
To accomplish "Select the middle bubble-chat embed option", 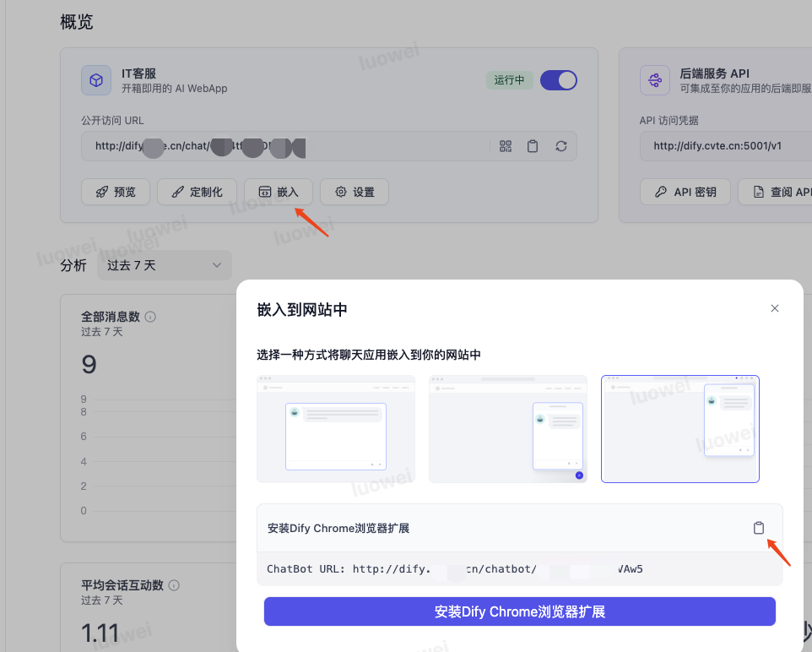I will [507, 429].
